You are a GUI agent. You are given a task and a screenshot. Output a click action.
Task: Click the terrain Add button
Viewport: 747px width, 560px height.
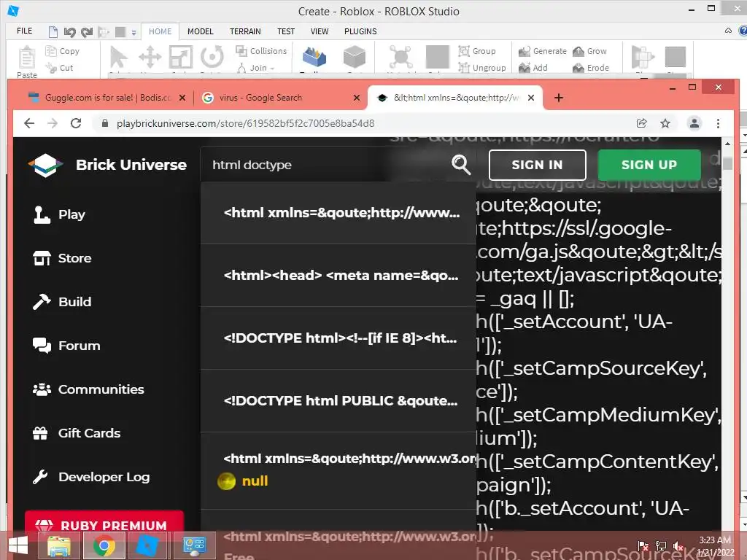(x=533, y=68)
